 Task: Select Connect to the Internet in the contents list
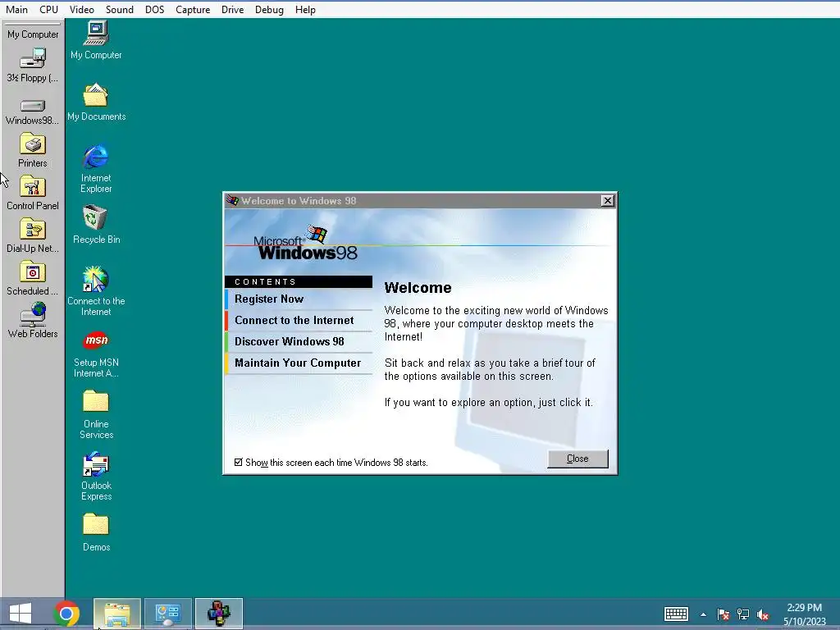click(x=299, y=321)
